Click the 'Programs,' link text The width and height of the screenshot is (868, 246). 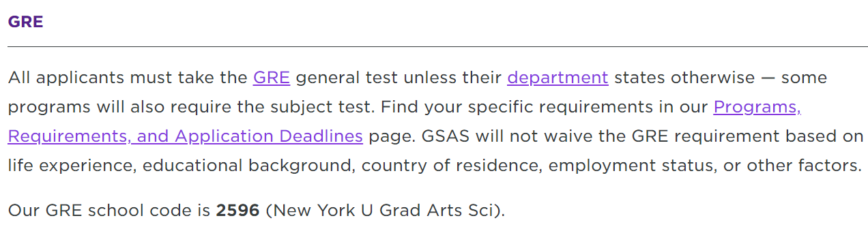(x=757, y=108)
